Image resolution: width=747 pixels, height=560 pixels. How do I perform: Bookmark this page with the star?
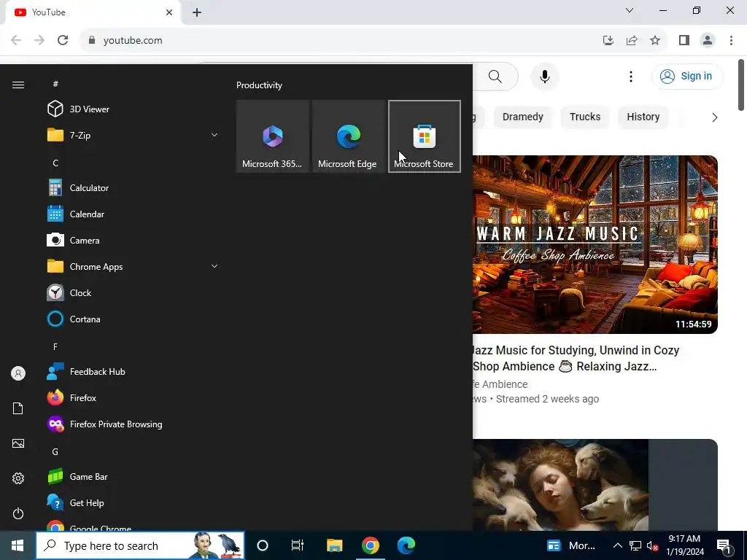point(655,41)
